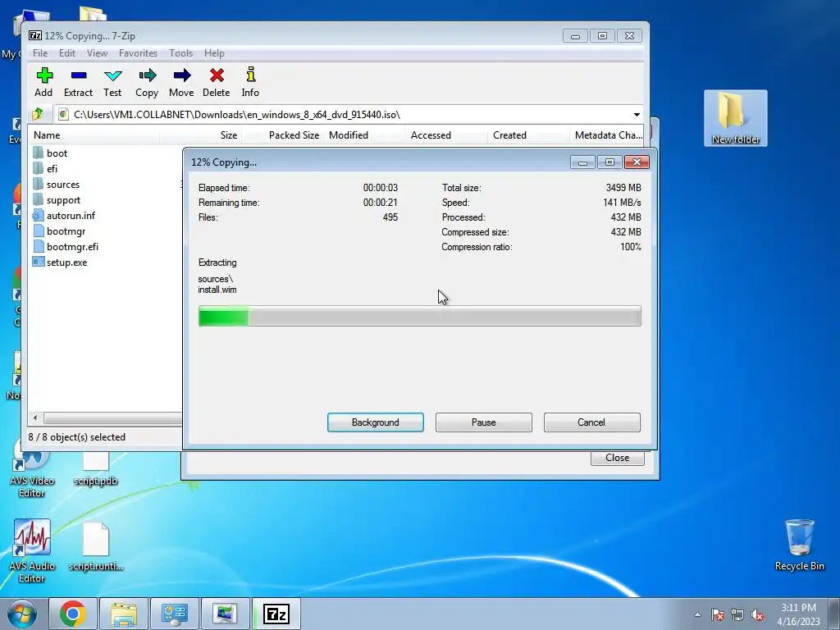The height and width of the screenshot is (630, 840).
Task: Select the efi folder icon
Action: (38, 168)
